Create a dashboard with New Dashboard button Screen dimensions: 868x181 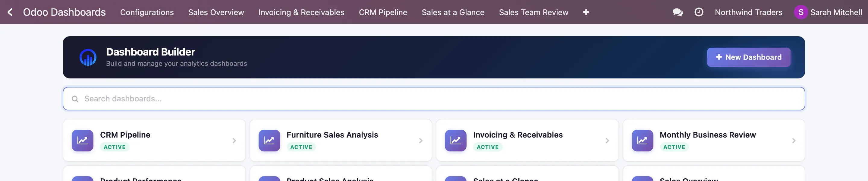pos(749,57)
